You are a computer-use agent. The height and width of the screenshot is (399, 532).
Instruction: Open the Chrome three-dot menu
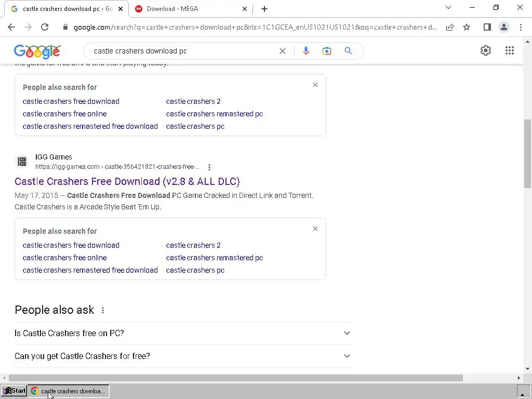(x=521, y=27)
